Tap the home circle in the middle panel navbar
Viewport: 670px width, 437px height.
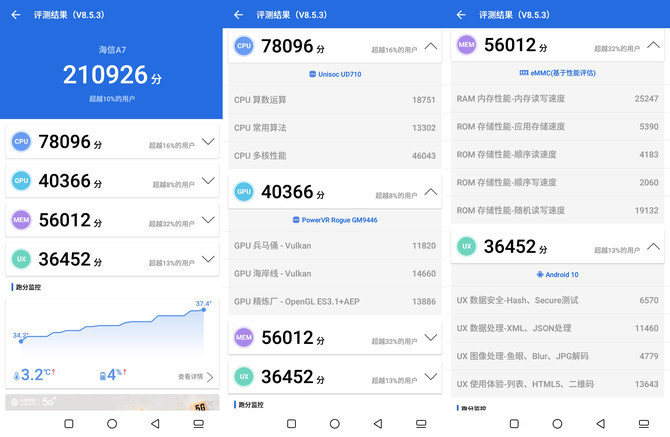click(335, 424)
